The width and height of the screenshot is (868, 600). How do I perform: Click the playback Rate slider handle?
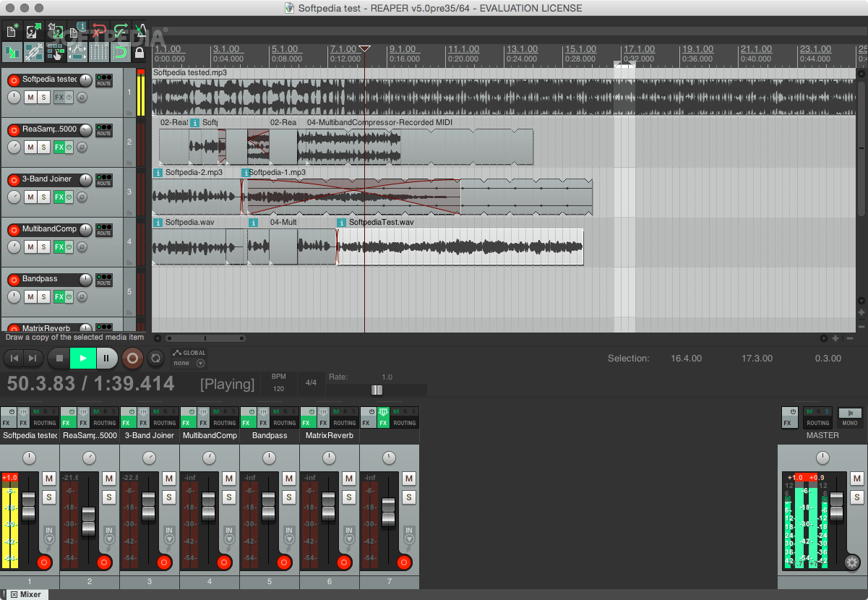click(x=377, y=390)
